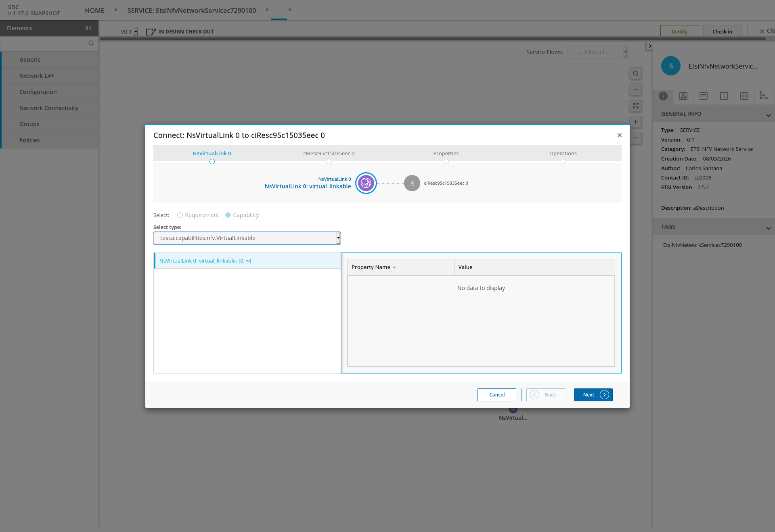Close the Connect dialog with X
This screenshot has width=775, height=532.
(x=620, y=135)
